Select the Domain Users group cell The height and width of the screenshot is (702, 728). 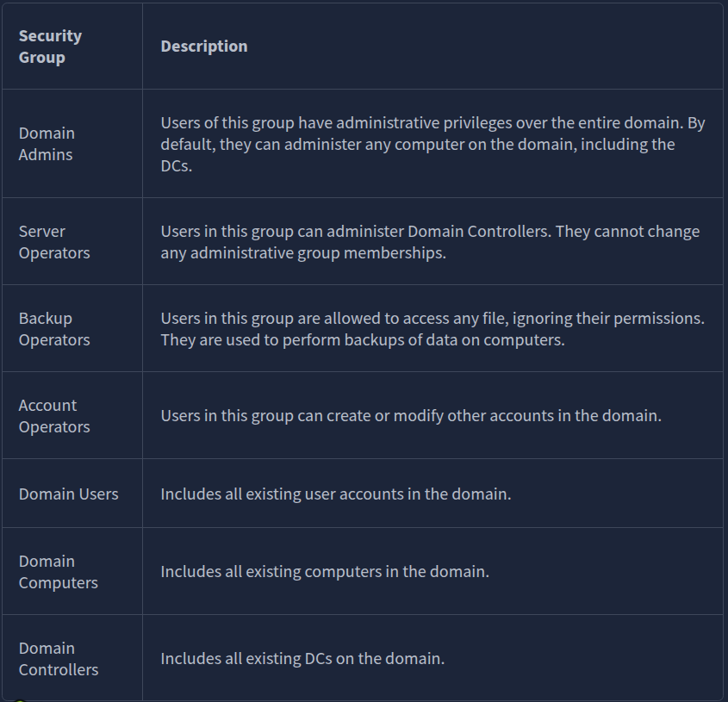tap(69, 494)
